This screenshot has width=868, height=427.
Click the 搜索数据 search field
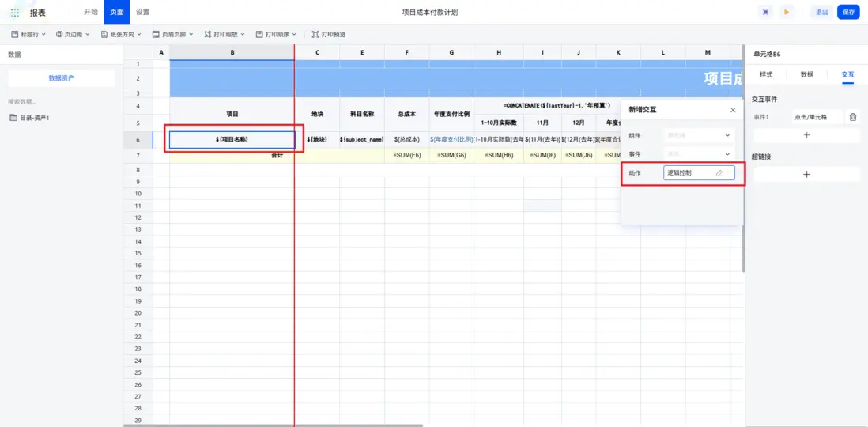[61, 102]
